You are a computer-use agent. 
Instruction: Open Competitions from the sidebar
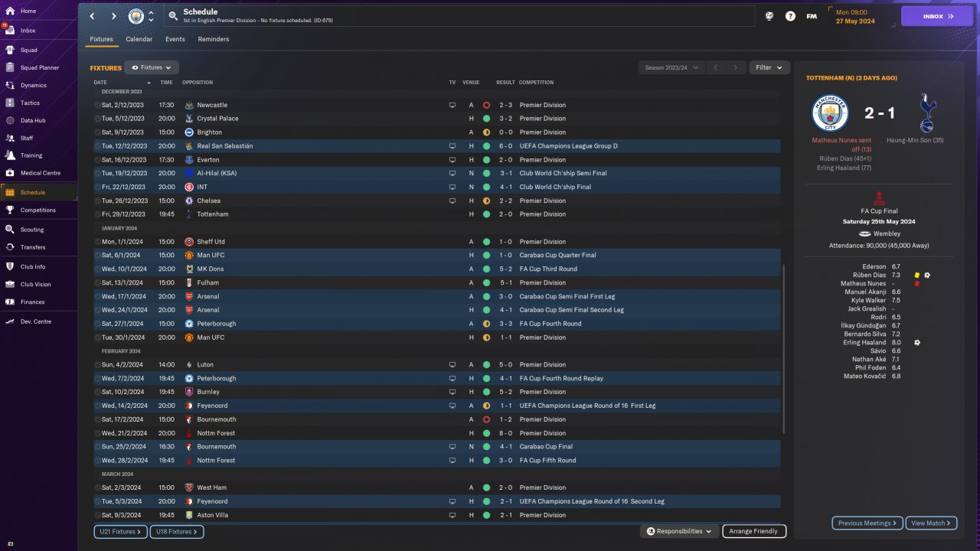pos(38,210)
